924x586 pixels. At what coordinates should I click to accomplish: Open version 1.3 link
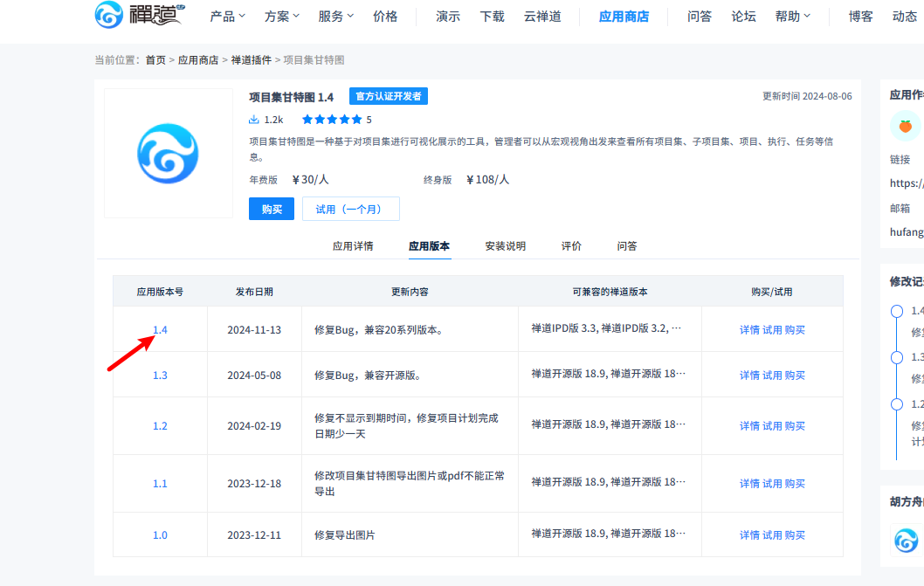coord(161,376)
